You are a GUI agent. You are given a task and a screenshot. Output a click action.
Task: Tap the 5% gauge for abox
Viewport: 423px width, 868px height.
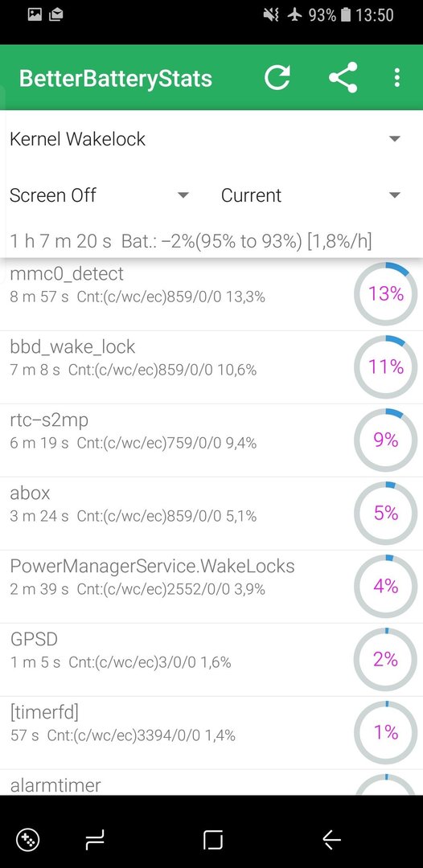pos(385,513)
